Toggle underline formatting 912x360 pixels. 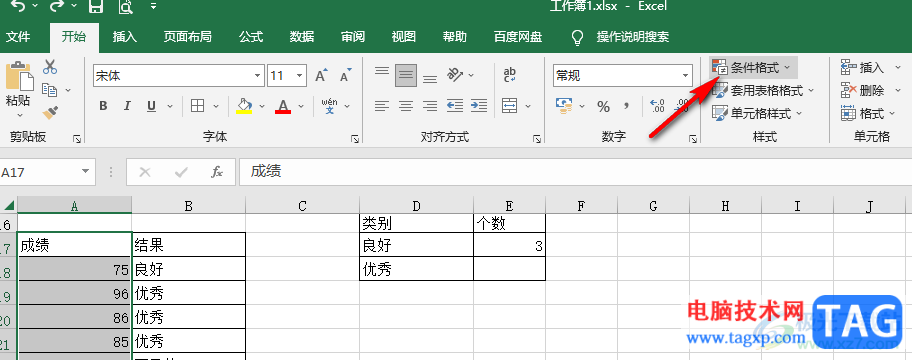[x=152, y=106]
